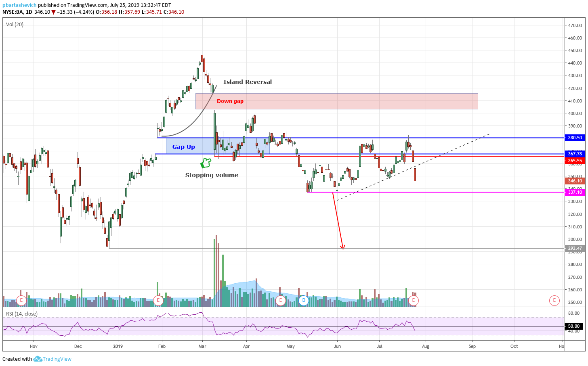The width and height of the screenshot is (588, 366).
Task: Click the earnings E marker near early November
Action: coord(21,300)
